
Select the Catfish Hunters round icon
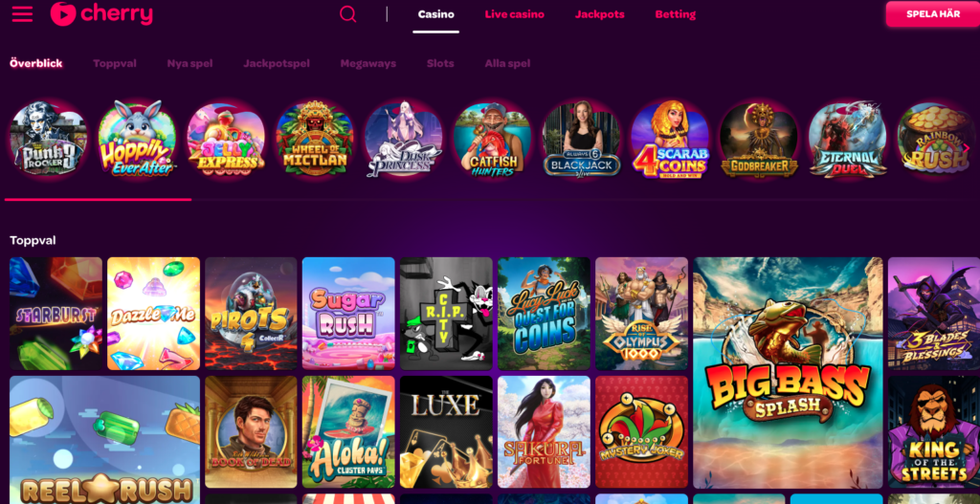[493, 140]
